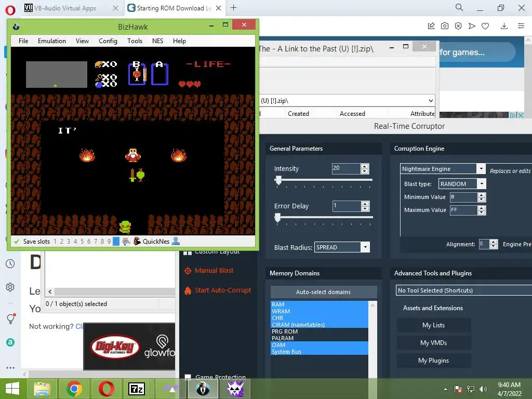Image resolution: width=532 pixels, height=399 pixels.
Task: Increase Error Delay with up arrow
Action: coord(365,204)
